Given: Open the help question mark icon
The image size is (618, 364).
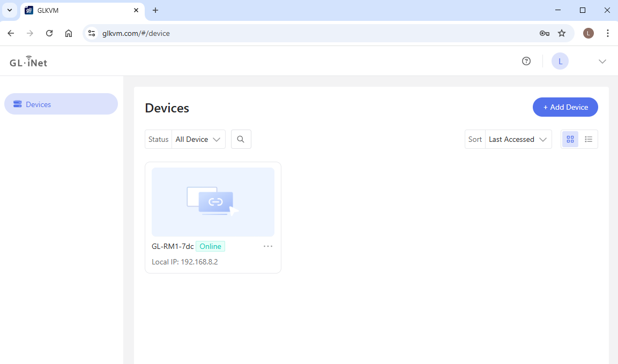Looking at the screenshot, I should [x=526, y=61].
